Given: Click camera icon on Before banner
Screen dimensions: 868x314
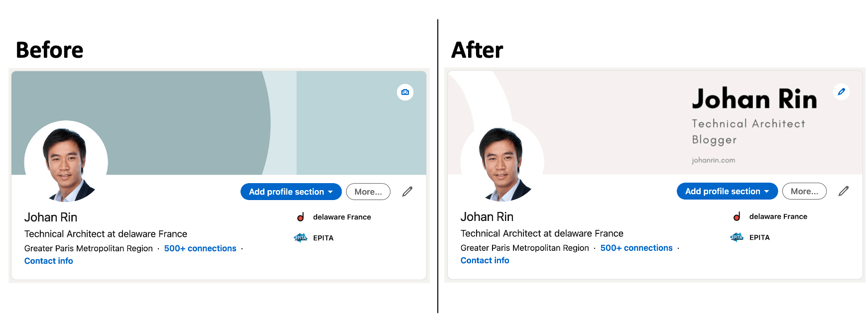Looking at the screenshot, I should pos(405,92).
